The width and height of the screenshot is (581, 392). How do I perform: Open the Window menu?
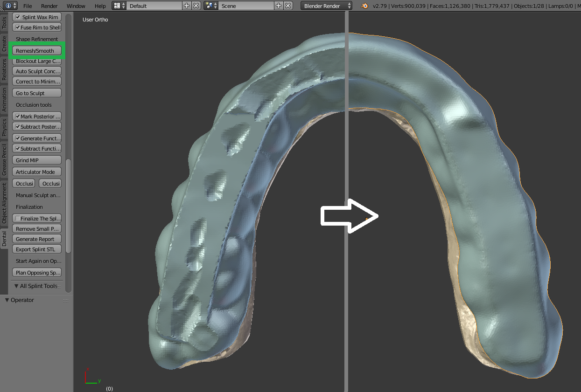coord(76,6)
